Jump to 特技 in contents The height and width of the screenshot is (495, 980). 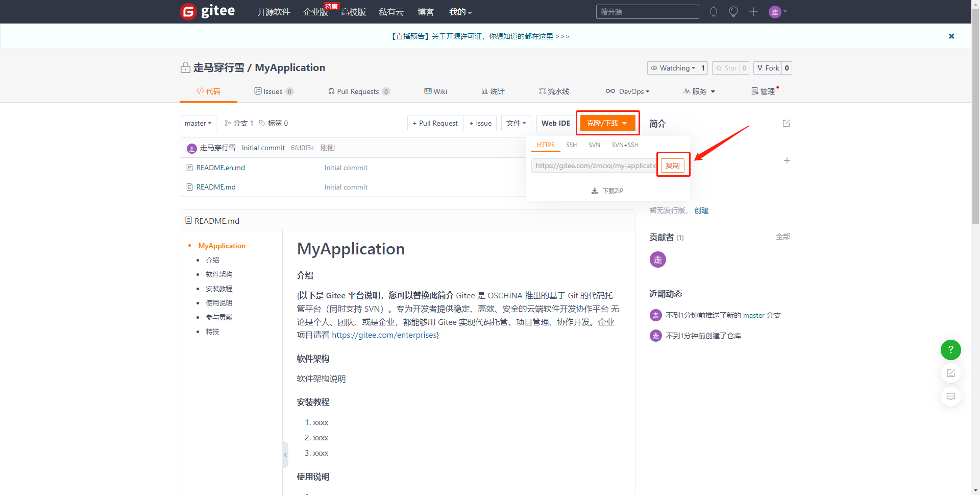(212, 332)
